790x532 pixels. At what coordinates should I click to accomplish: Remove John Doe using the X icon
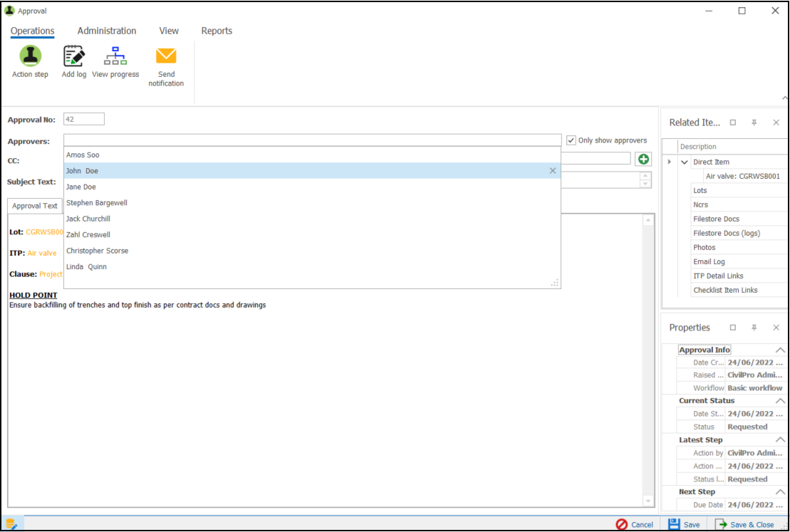click(x=553, y=171)
